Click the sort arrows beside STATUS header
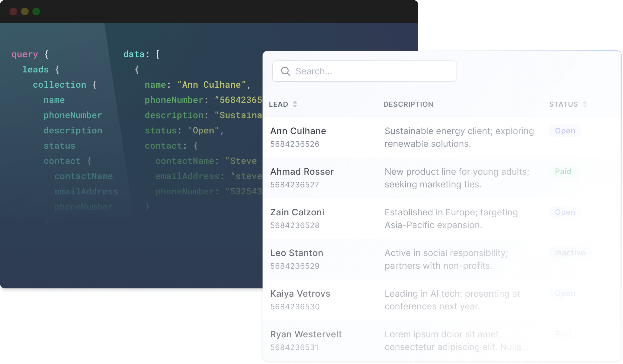The width and height of the screenshot is (623, 364). 585,104
